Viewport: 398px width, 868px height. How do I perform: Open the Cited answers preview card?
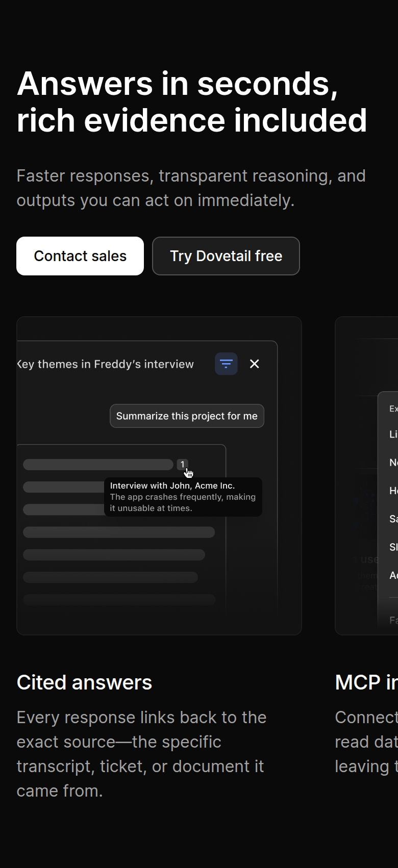tap(159, 476)
